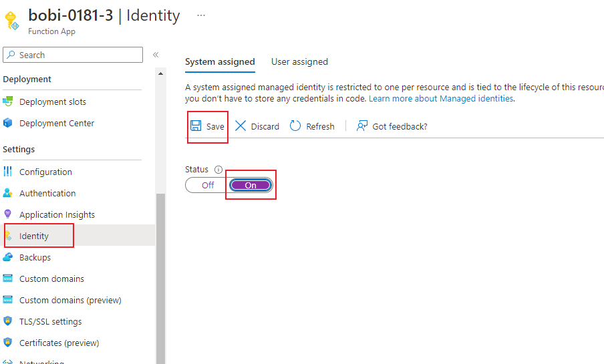Open the Configuration settings page
Screen dimensions: 604x364
(45, 172)
